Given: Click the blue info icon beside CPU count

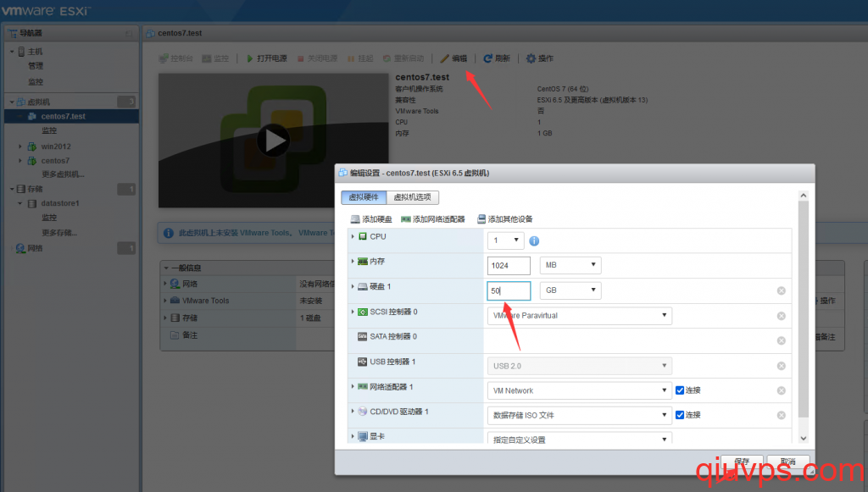Looking at the screenshot, I should point(534,241).
